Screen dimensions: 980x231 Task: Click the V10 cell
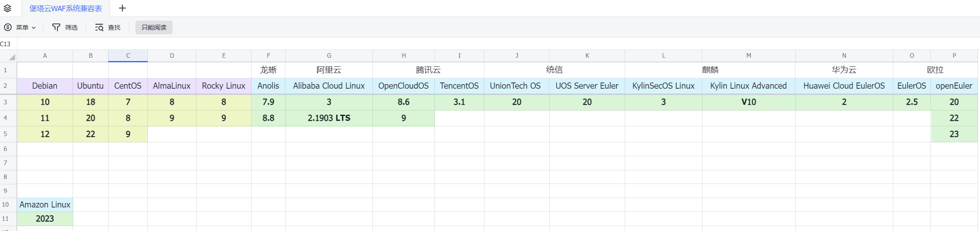point(749,102)
